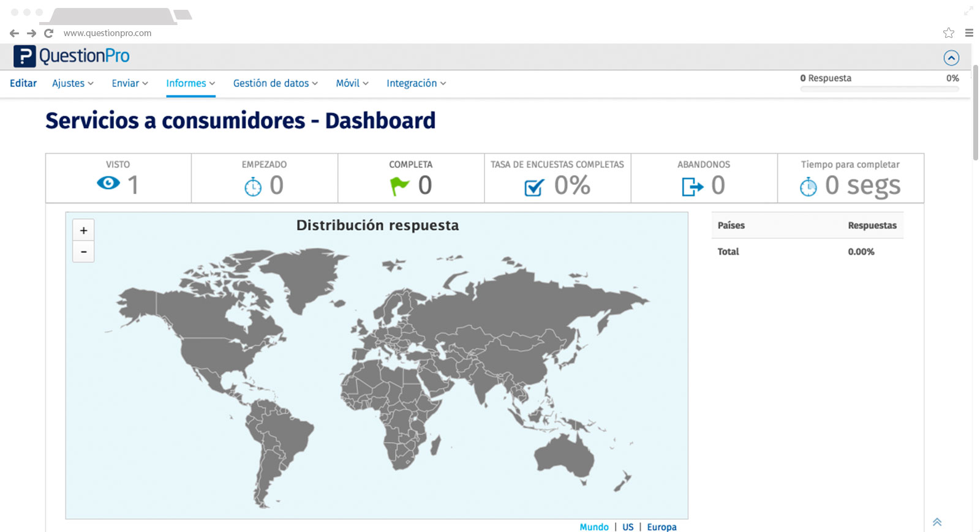This screenshot has width=980, height=532.
Task: Click the Tiempo para completar timer icon
Action: click(808, 186)
